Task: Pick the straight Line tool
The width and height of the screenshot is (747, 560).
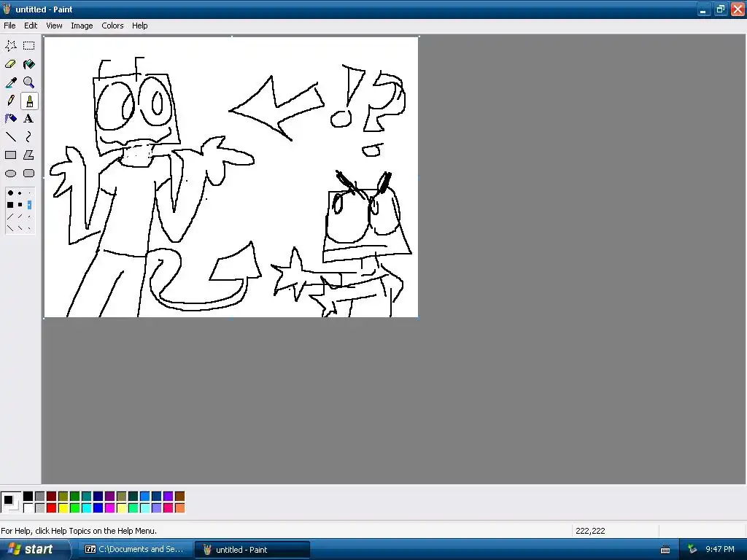Action: pos(10,137)
